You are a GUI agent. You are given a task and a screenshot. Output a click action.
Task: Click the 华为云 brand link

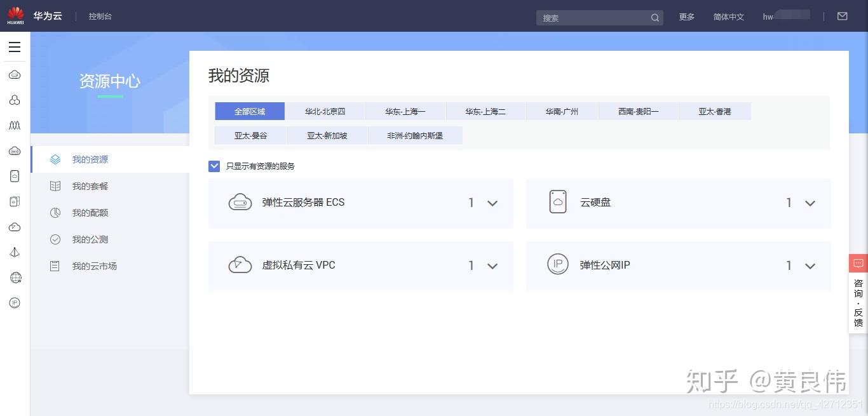coord(48,17)
